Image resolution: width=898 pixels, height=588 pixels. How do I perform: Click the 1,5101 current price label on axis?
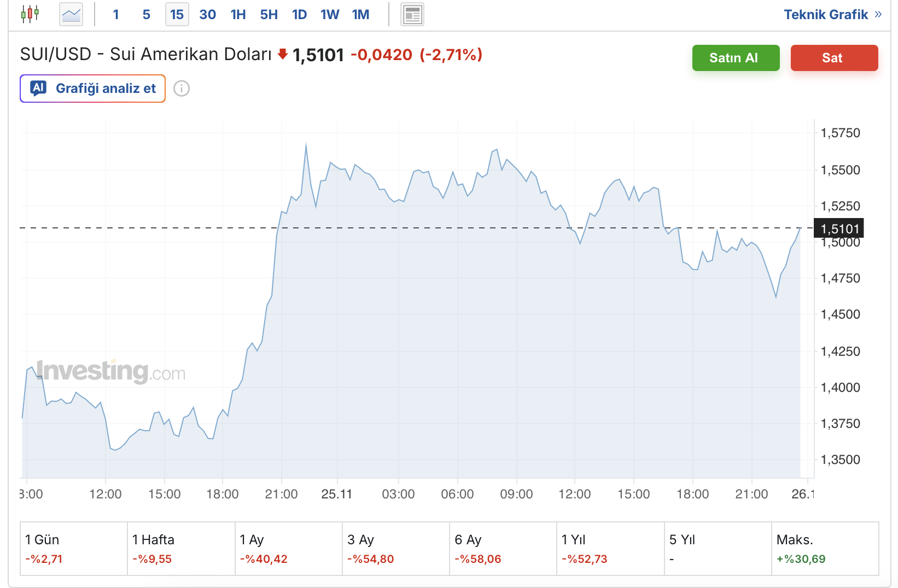pyautogui.click(x=839, y=228)
